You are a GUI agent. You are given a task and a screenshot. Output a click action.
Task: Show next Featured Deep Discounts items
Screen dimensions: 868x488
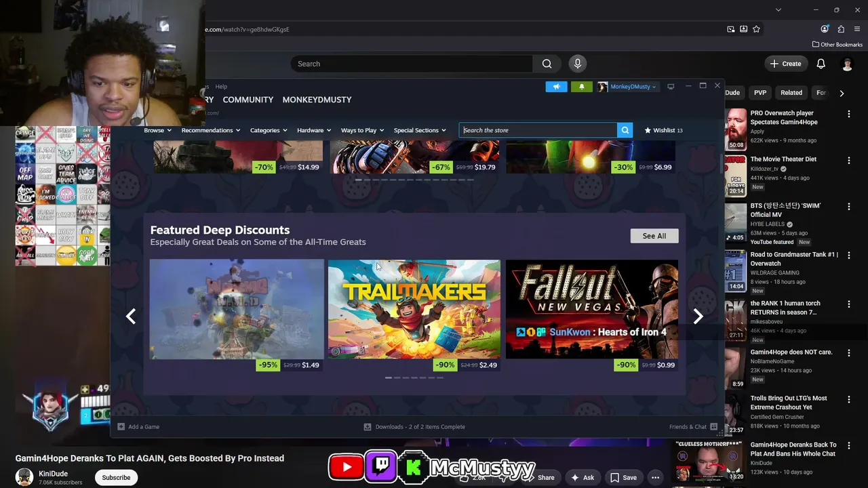[x=698, y=316]
